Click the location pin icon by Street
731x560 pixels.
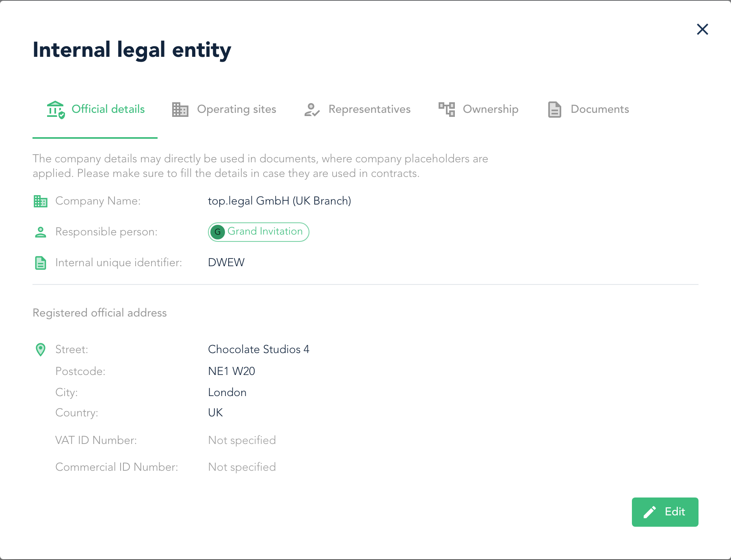click(40, 349)
